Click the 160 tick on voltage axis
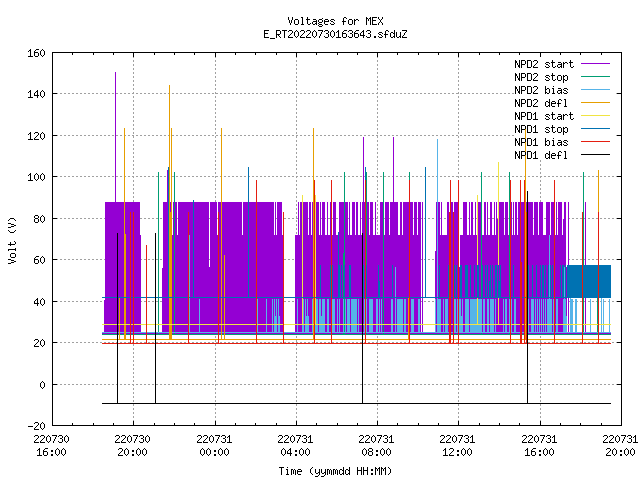The height and width of the screenshot is (480, 640). click(x=36, y=53)
